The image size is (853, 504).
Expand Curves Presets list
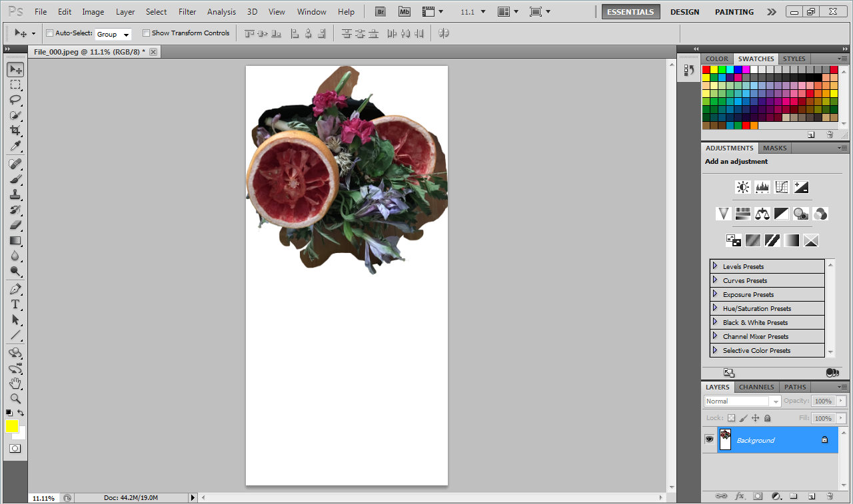[715, 280]
